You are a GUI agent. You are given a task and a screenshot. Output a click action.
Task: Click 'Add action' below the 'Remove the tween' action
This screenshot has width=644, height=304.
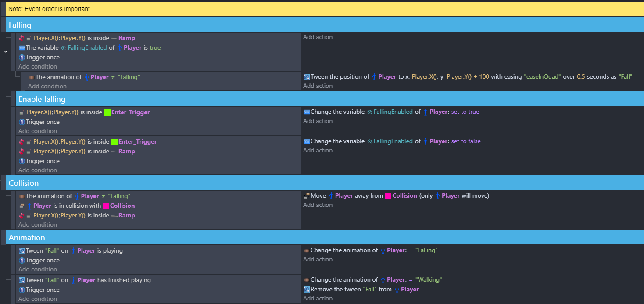318,299
